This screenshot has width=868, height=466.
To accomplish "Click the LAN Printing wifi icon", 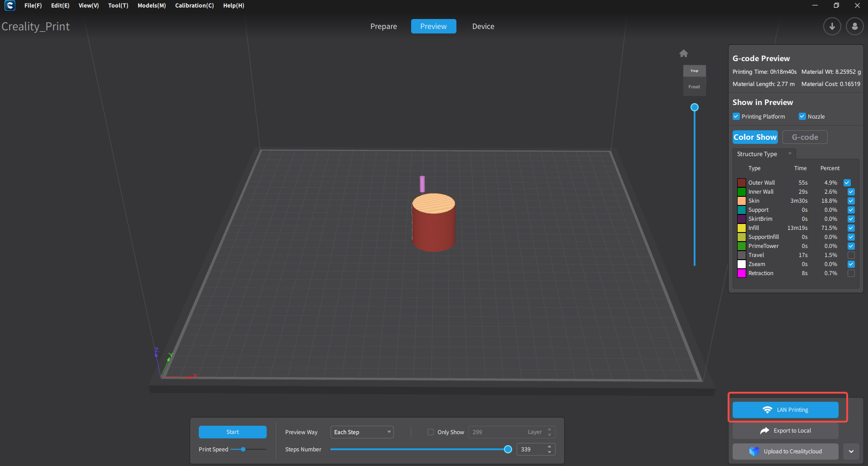I will [x=767, y=410].
